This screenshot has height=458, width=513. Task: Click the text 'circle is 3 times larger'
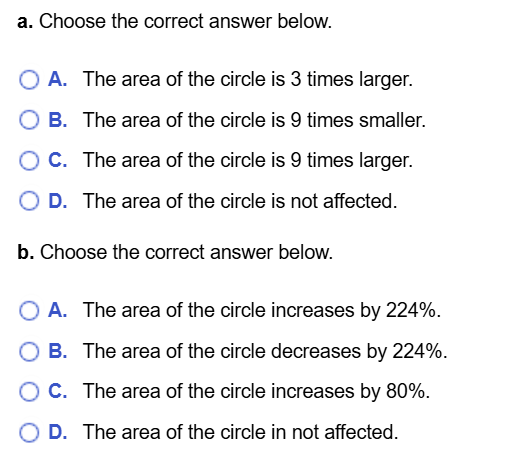[316, 80]
